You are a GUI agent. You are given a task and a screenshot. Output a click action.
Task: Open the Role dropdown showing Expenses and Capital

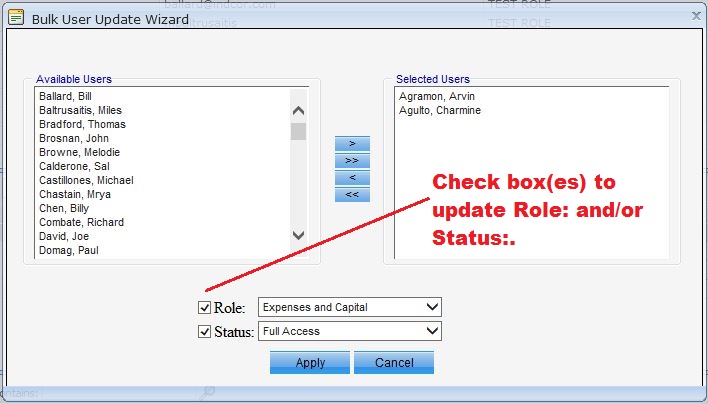tap(350, 307)
